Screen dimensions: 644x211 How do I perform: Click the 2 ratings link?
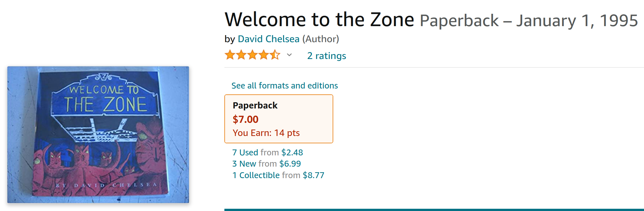326,56
